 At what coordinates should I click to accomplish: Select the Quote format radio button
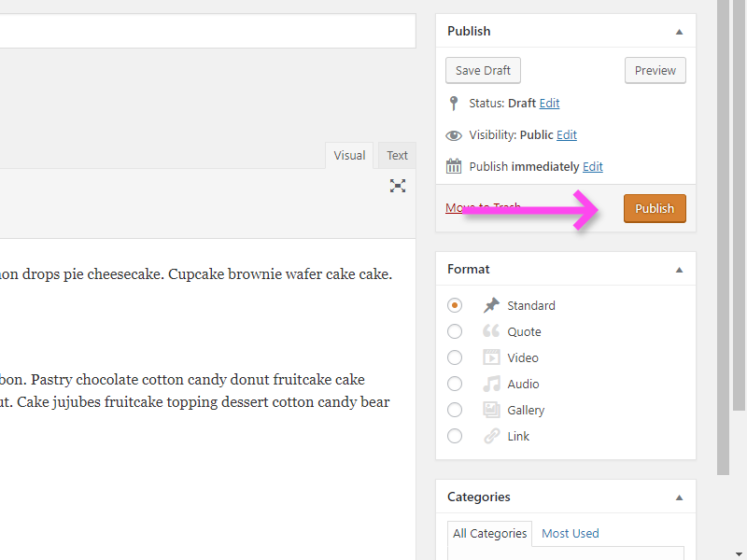click(x=455, y=331)
